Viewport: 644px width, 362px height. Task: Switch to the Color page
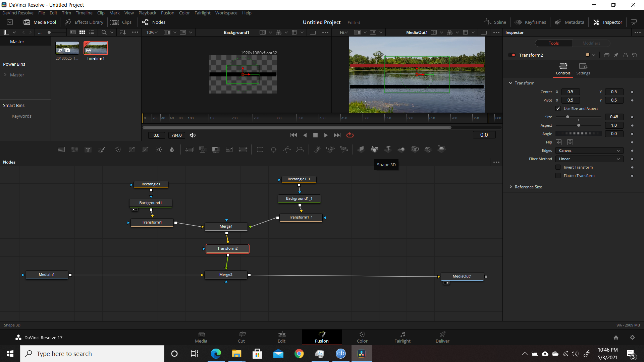point(362,337)
